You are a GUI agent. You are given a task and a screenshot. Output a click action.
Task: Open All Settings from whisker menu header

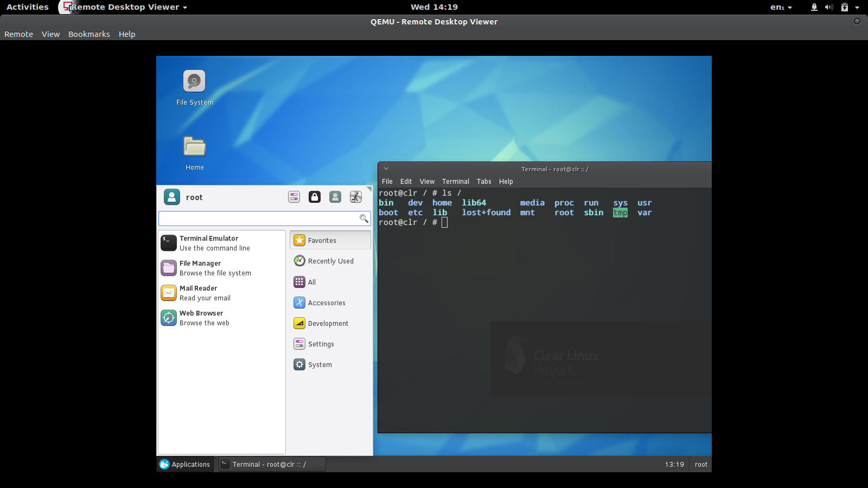[294, 197]
